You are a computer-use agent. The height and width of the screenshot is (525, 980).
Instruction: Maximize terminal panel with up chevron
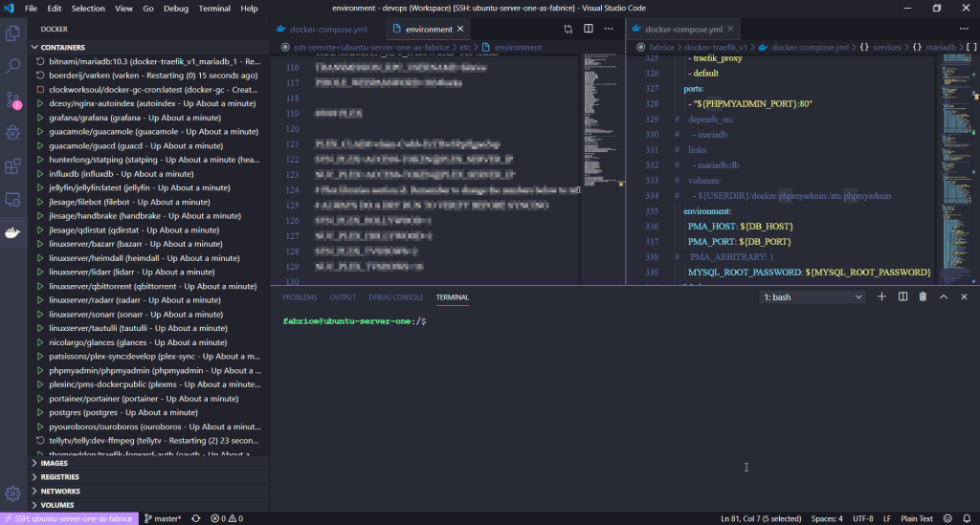pos(944,297)
